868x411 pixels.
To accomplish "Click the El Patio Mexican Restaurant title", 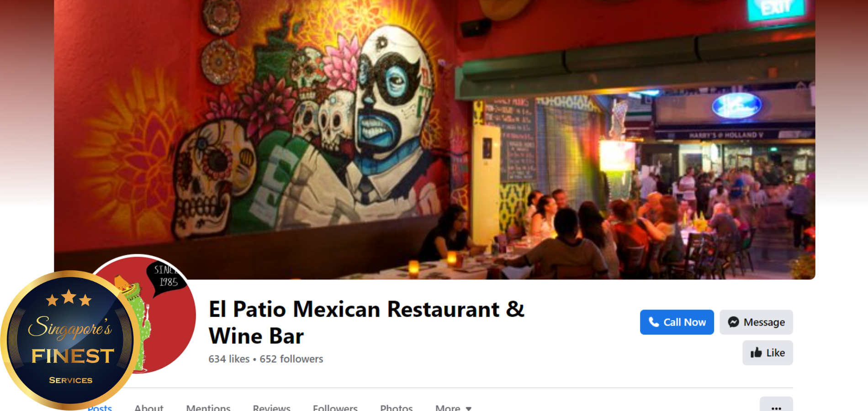I will tap(367, 322).
